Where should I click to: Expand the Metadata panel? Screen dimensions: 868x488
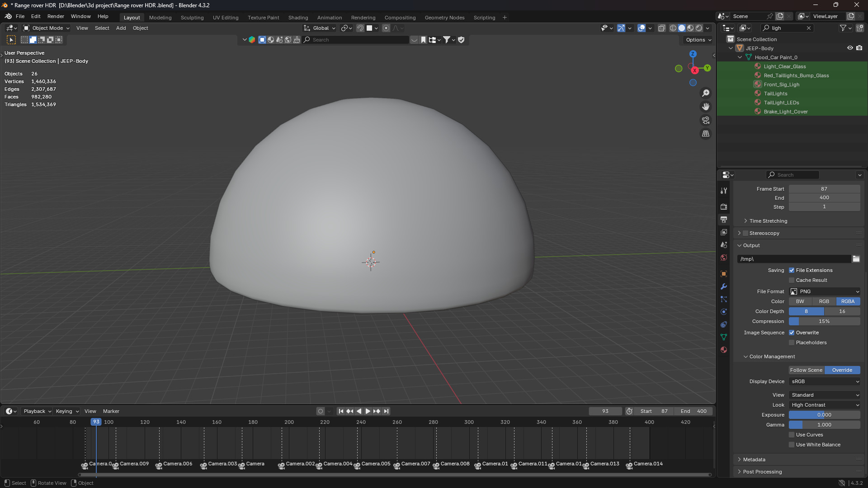[754, 460]
